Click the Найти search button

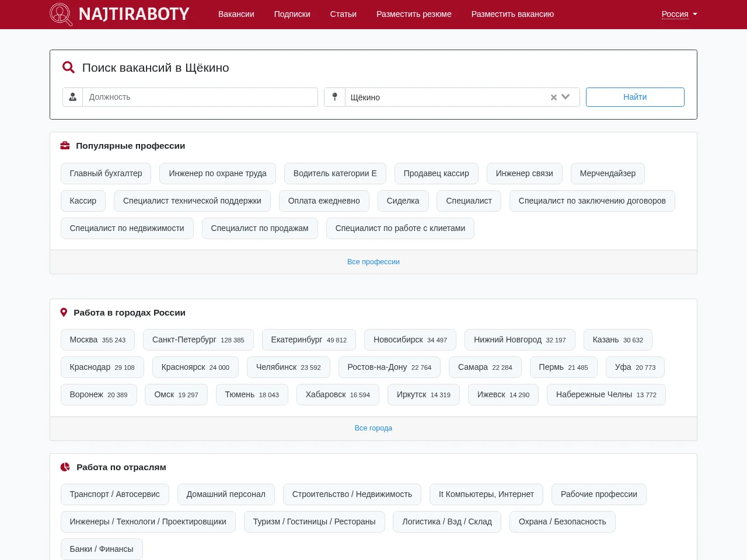pyautogui.click(x=635, y=97)
